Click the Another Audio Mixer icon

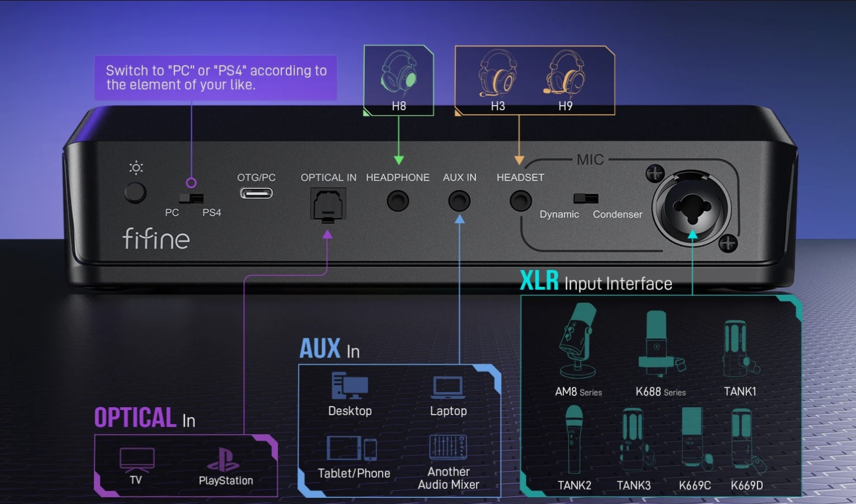pyautogui.click(x=448, y=448)
